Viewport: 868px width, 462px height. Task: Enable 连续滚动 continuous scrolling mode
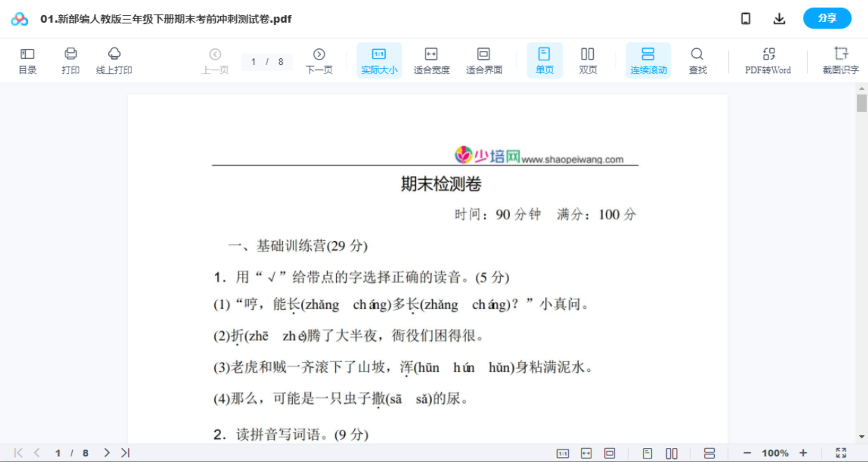click(648, 60)
